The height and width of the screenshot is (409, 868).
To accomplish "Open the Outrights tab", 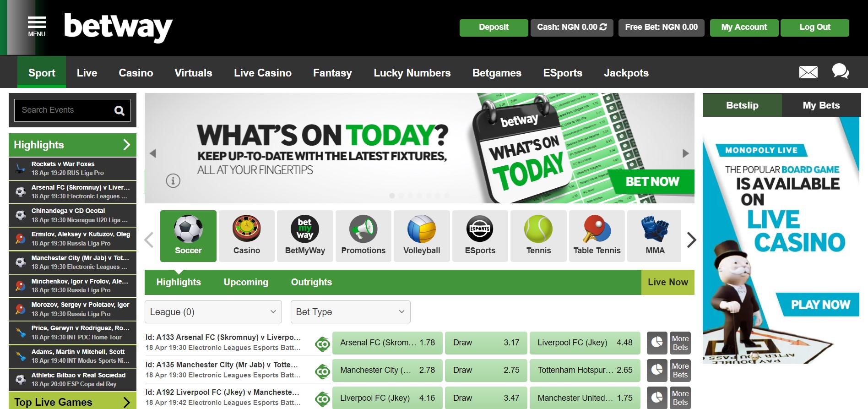I will click(x=311, y=282).
